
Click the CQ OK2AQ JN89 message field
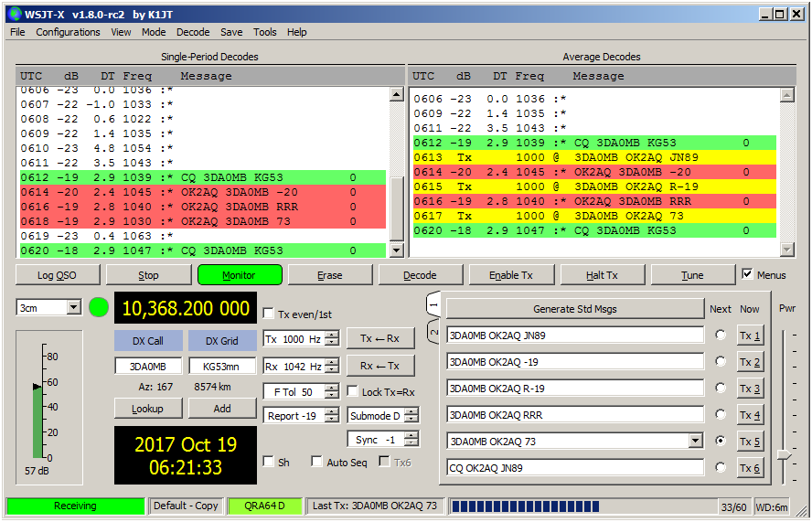pyautogui.click(x=575, y=468)
